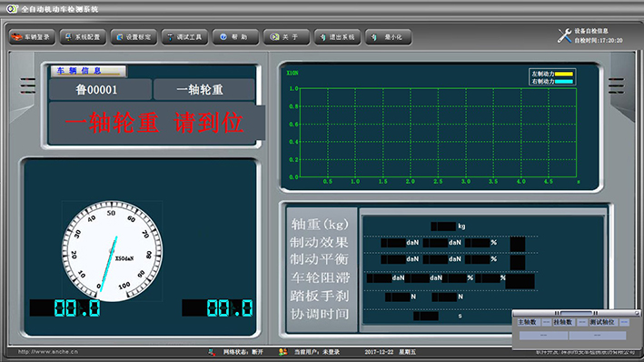Click the yellow 左制动力 legend swatch
Viewport: 644px width, 362px height.
563,74
